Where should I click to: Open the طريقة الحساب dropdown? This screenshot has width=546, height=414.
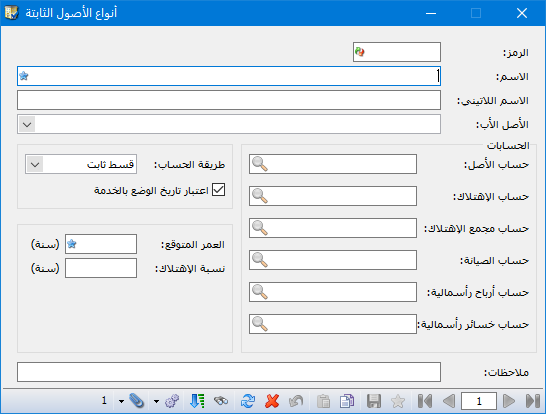35,164
